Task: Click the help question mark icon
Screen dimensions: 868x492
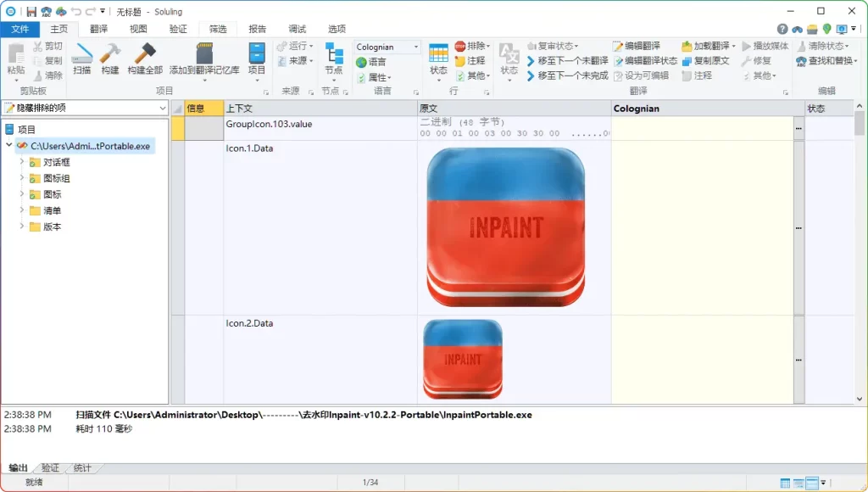Action: [x=782, y=29]
